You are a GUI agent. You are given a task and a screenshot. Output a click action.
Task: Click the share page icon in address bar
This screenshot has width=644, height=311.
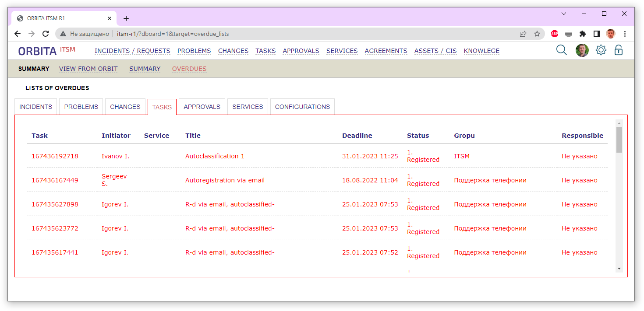coord(523,34)
